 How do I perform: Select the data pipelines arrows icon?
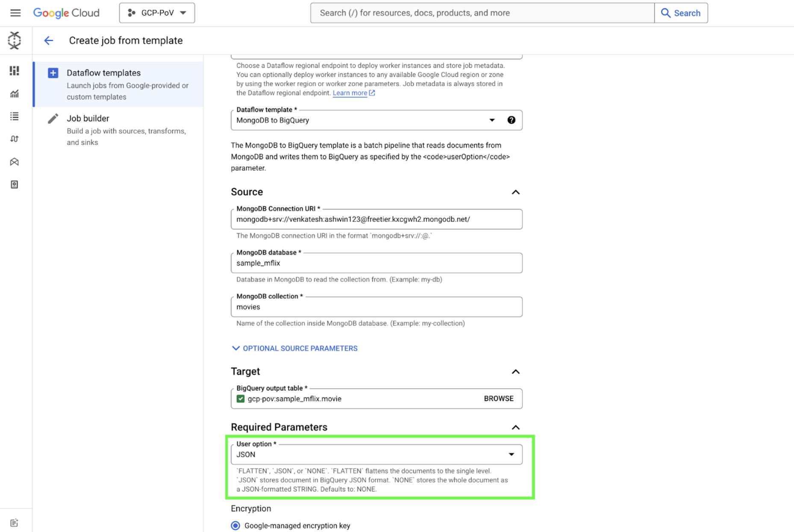tap(15, 139)
